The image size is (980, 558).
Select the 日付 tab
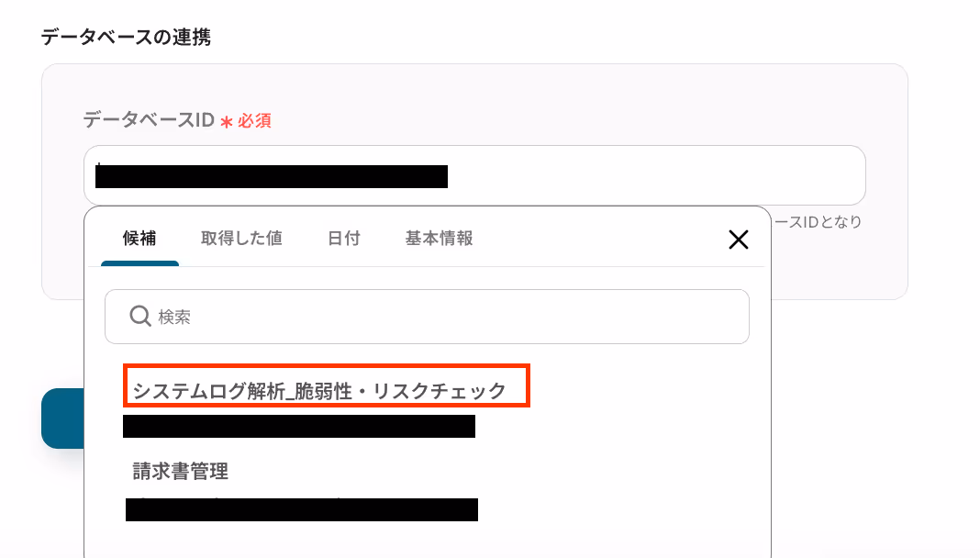[x=344, y=238]
